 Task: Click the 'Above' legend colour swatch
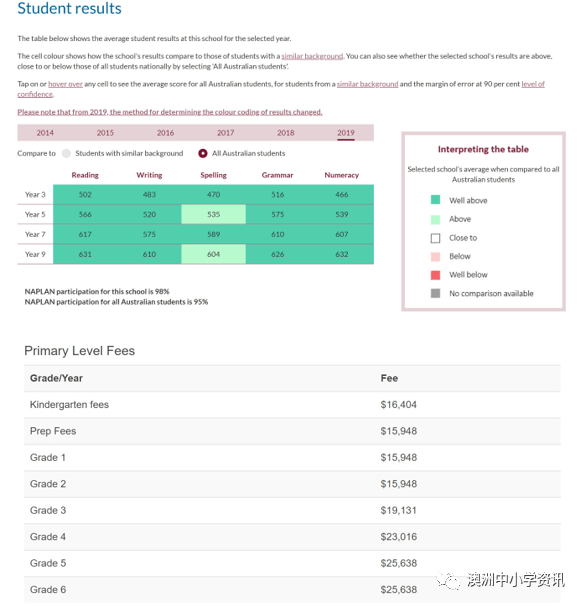435,219
